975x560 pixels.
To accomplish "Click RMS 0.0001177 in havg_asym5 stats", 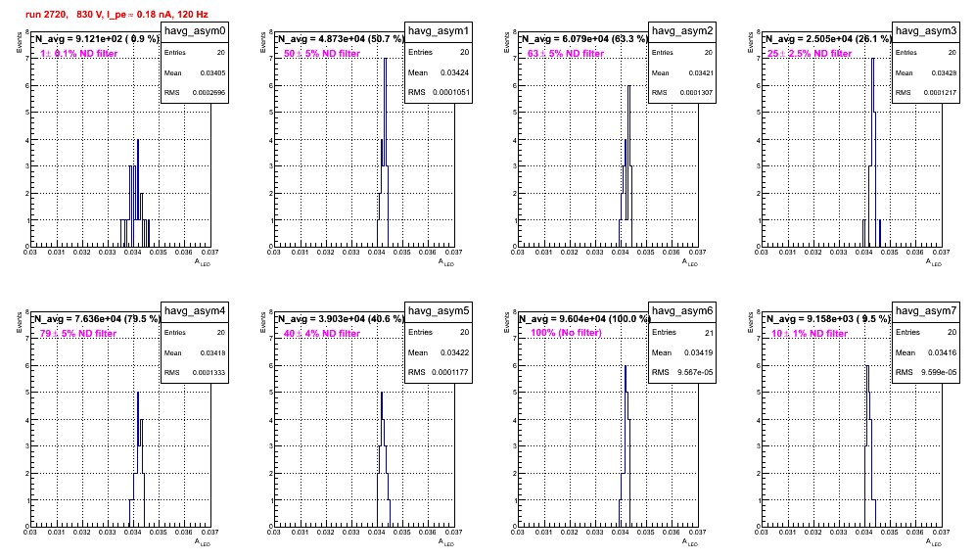I will coord(439,372).
